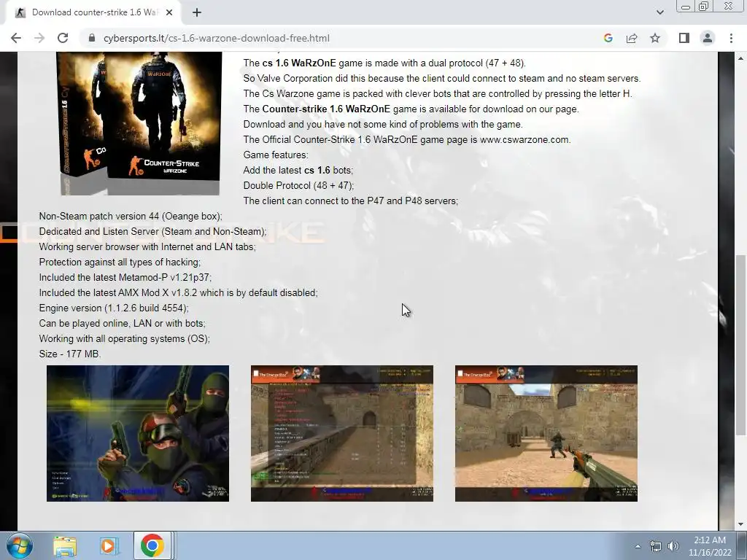Click 'Game features:' heading text
Viewport: 747px width, 560px height.
coord(276,155)
